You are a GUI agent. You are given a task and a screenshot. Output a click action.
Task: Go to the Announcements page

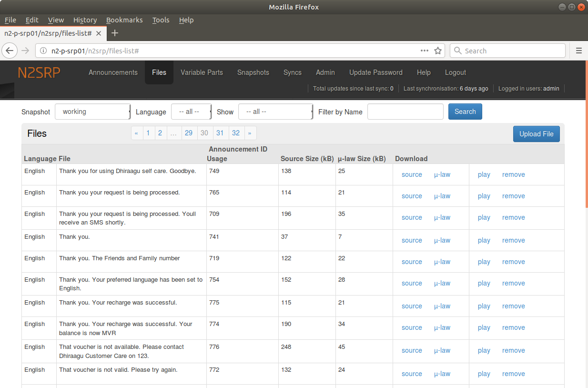(113, 72)
